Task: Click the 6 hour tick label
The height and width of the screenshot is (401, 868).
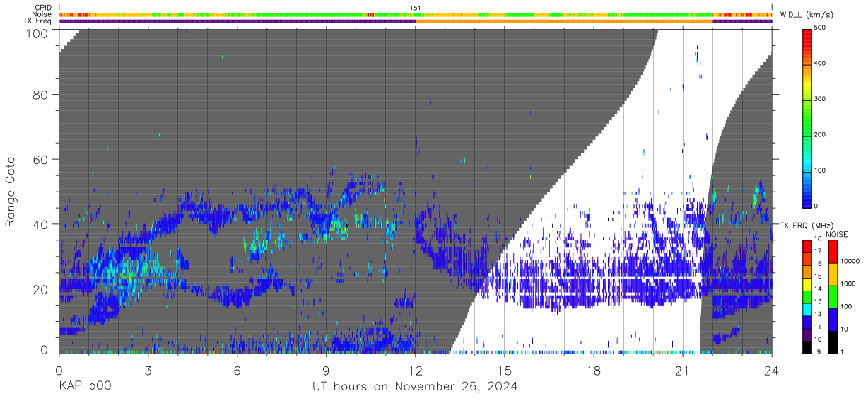Action: click(x=237, y=371)
